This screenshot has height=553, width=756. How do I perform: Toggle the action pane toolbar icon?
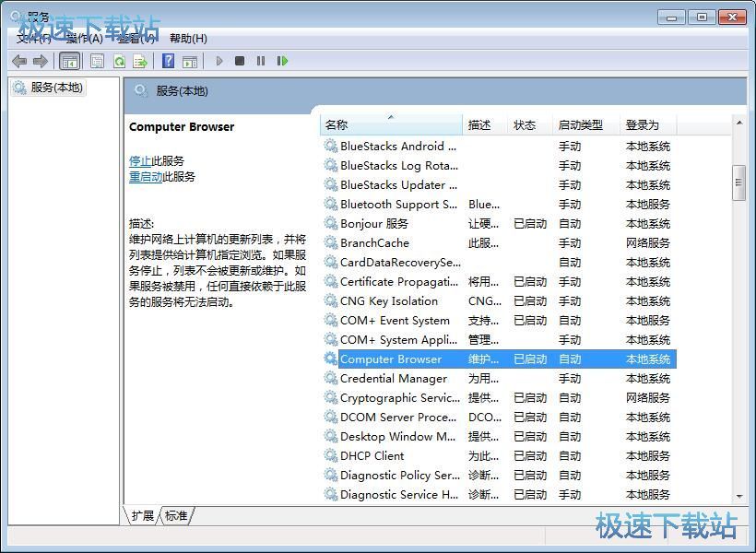(190, 61)
